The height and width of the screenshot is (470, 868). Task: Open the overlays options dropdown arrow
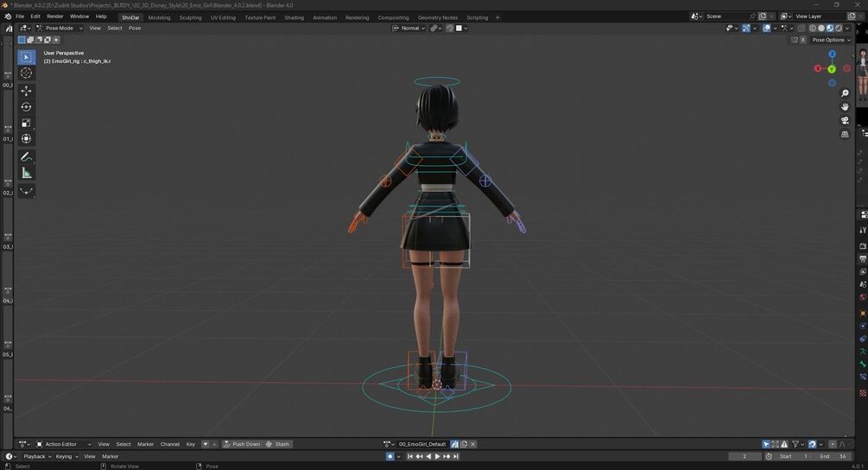tap(775, 29)
